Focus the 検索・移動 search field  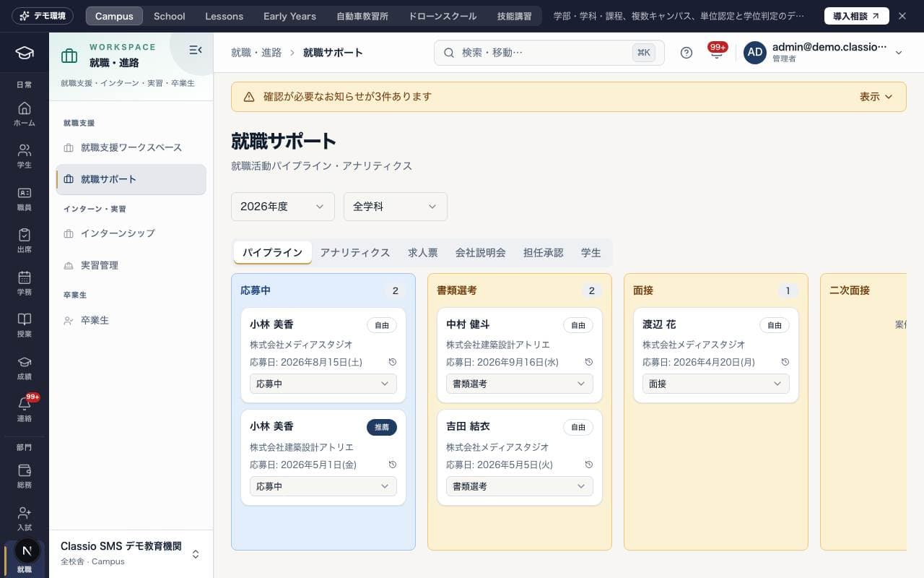[549, 53]
